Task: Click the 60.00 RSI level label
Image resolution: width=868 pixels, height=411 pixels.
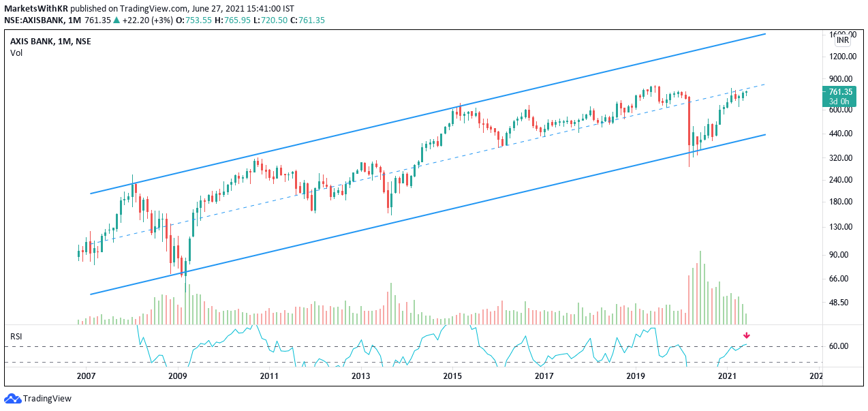Action: 838,346
